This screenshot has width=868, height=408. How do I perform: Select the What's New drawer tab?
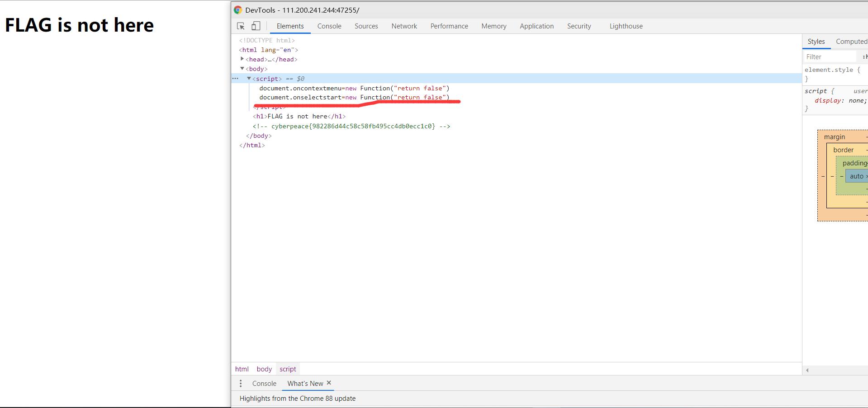tap(305, 384)
